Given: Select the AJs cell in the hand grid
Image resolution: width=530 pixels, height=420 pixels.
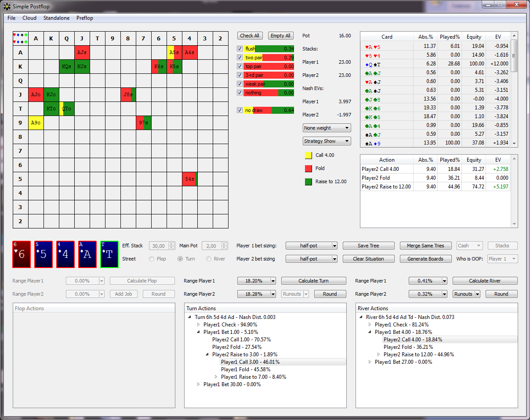Looking at the screenshot, I should [82, 52].
